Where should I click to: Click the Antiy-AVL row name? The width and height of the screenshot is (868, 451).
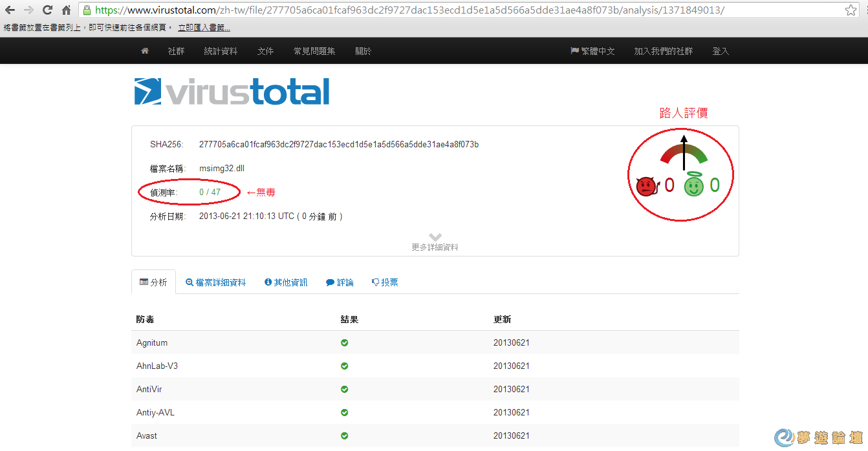click(x=155, y=412)
